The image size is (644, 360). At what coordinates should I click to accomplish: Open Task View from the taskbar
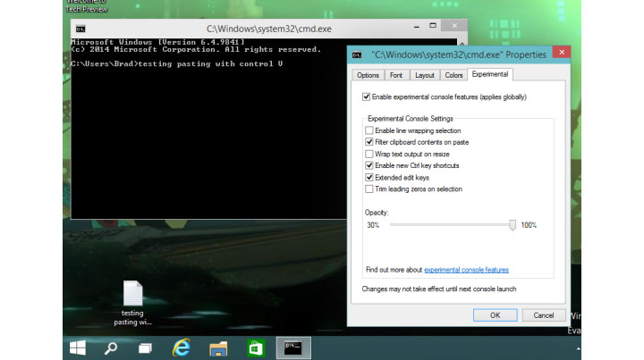pyautogui.click(x=145, y=347)
